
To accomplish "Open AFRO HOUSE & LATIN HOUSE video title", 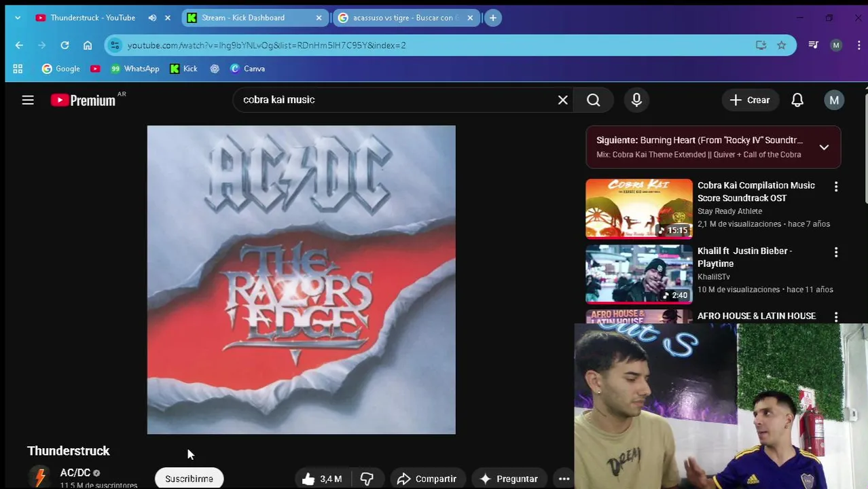I will click(757, 316).
